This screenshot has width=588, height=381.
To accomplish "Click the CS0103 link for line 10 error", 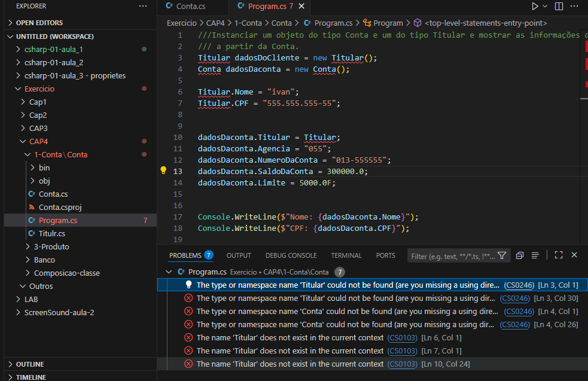I will coord(402,364).
